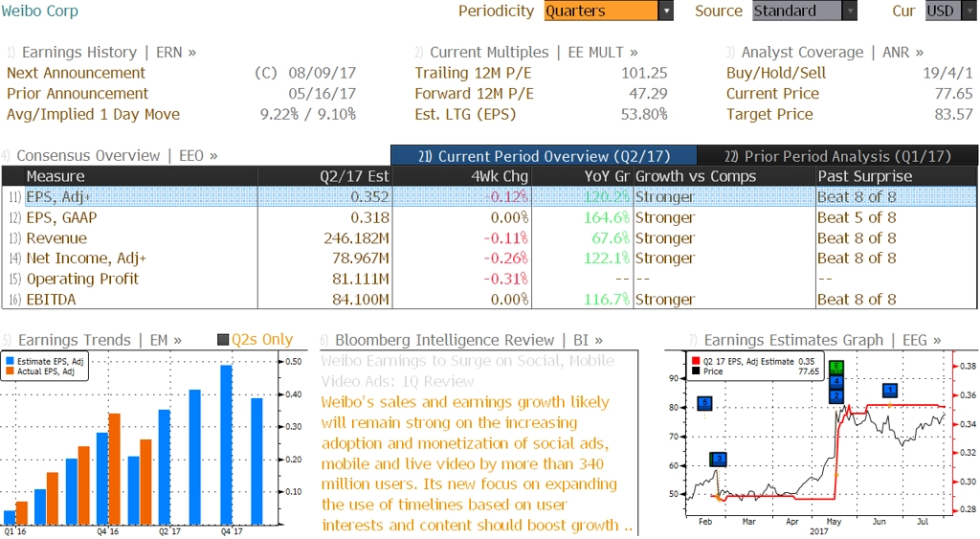Select the EPS, GAAP row
The height and width of the screenshot is (539, 980).
tap(489, 217)
